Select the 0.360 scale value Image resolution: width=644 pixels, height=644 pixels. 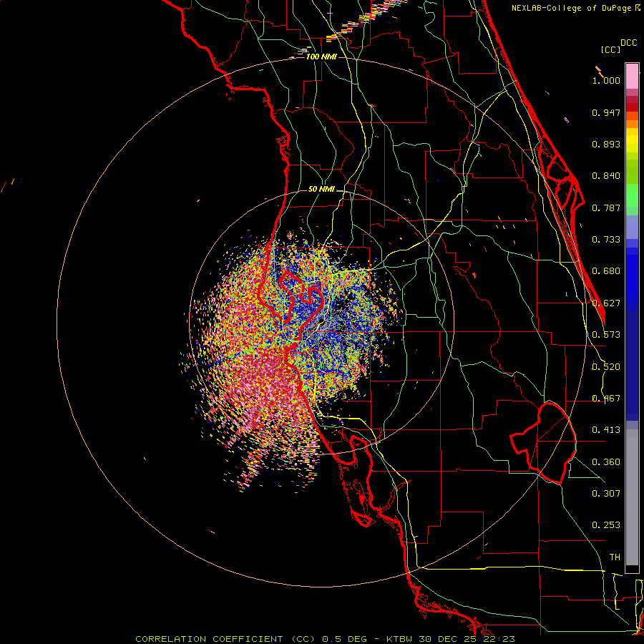click(606, 462)
